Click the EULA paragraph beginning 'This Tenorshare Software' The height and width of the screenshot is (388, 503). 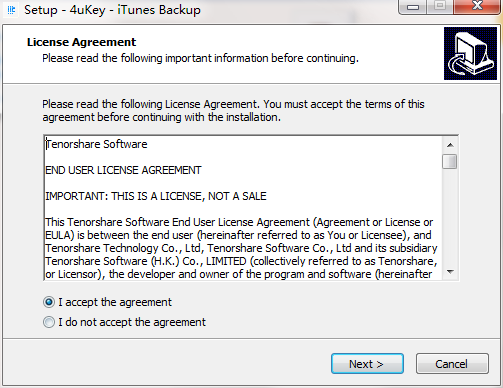tap(241, 248)
